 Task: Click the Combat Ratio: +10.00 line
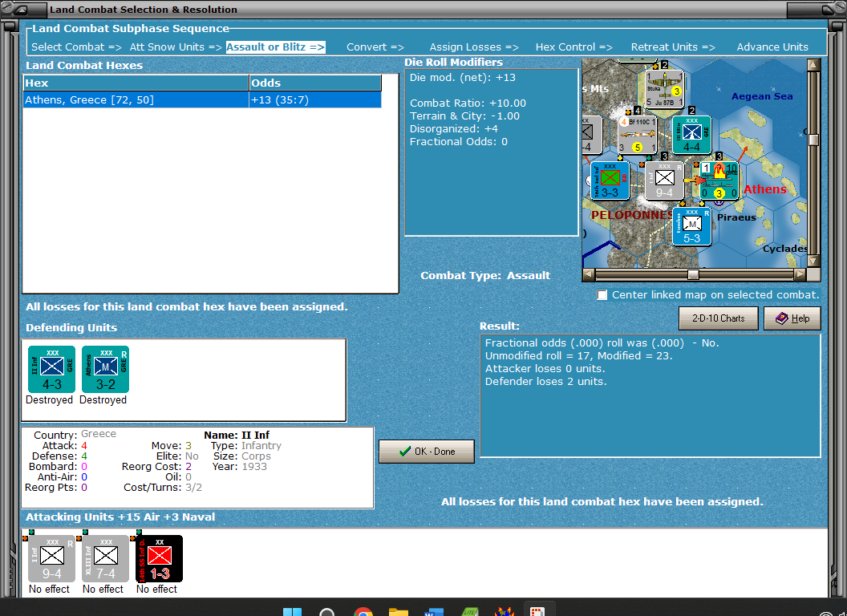(468, 103)
